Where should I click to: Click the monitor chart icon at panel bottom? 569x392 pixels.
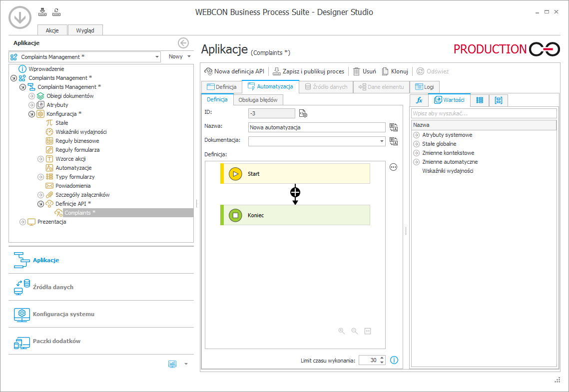click(x=172, y=364)
